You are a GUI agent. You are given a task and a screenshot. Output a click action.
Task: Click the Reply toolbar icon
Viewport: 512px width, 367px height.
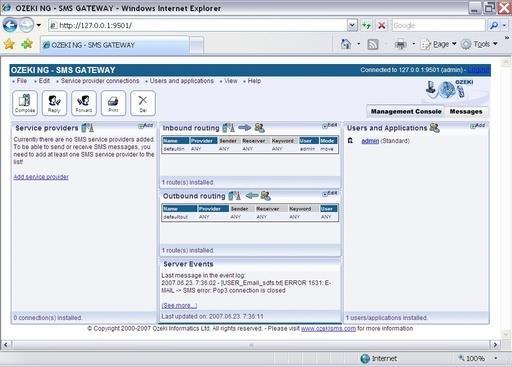(x=54, y=103)
